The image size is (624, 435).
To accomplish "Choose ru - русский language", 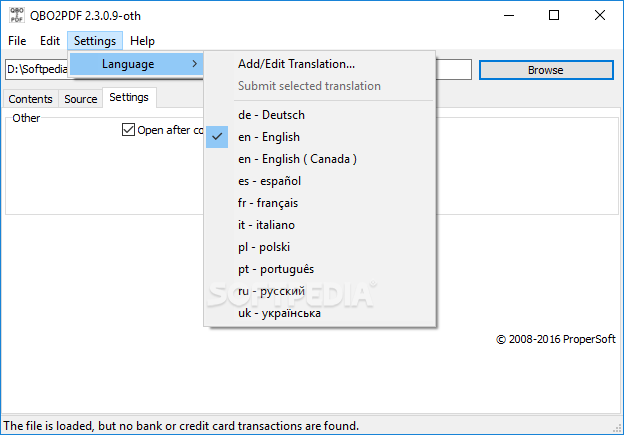I will click(319, 291).
